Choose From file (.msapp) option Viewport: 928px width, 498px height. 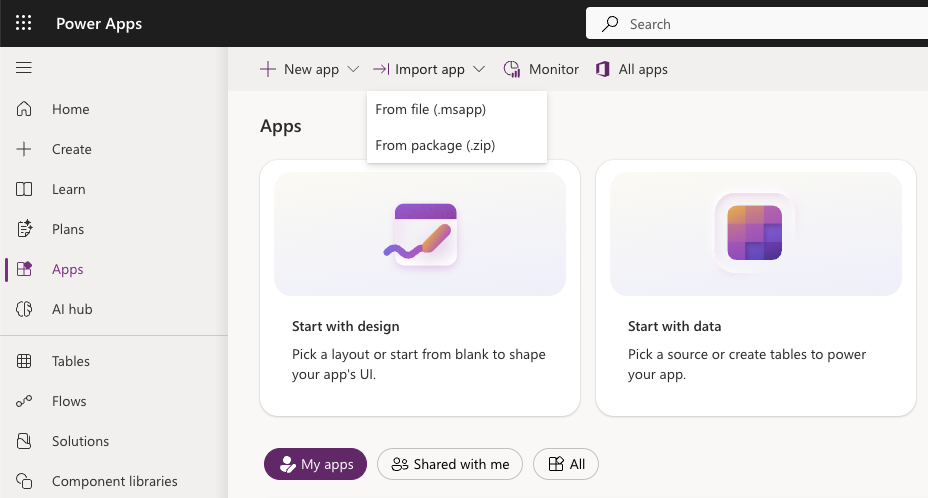coord(457,109)
